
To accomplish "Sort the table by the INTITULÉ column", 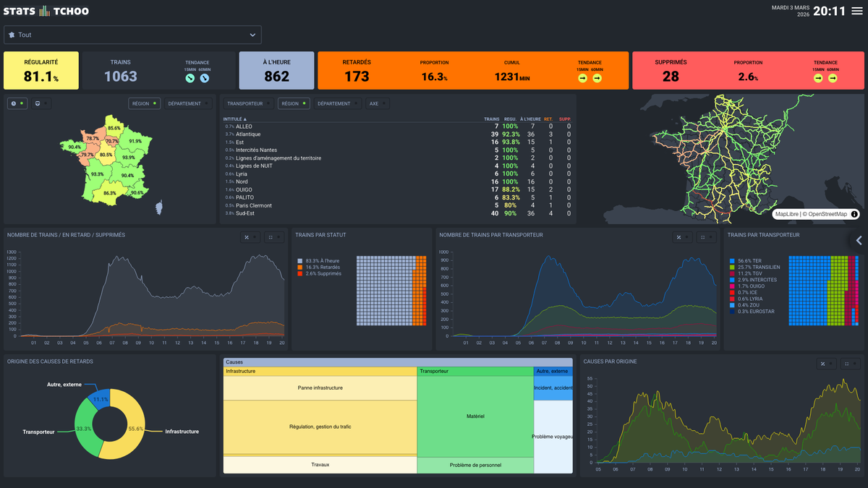I will (x=233, y=119).
